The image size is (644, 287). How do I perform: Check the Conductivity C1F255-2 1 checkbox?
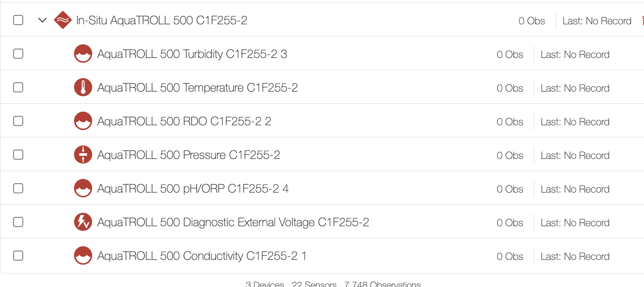(18, 256)
